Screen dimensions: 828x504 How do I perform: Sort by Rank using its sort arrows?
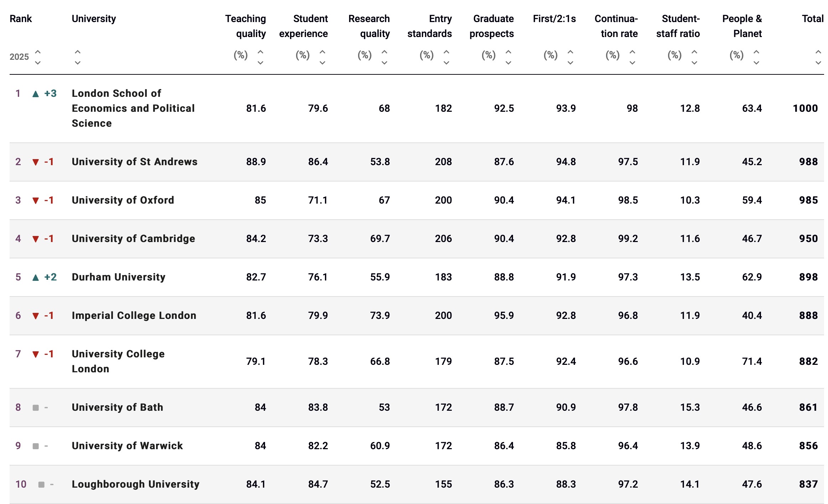(x=37, y=57)
